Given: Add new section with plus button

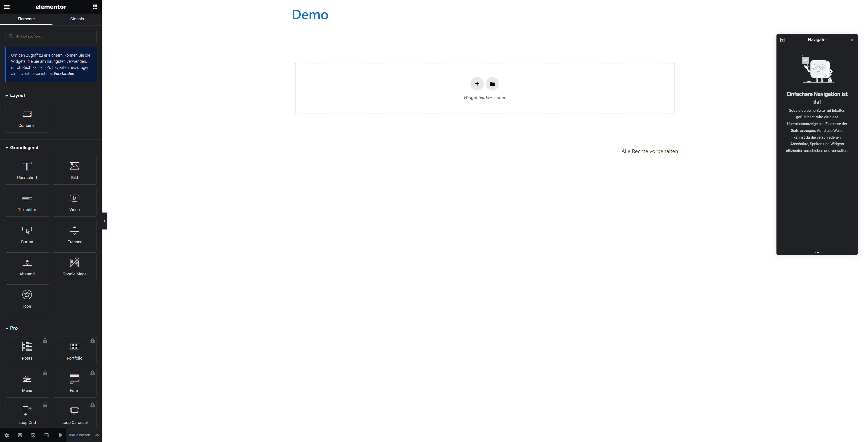Looking at the screenshot, I should [x=477, y=84].
